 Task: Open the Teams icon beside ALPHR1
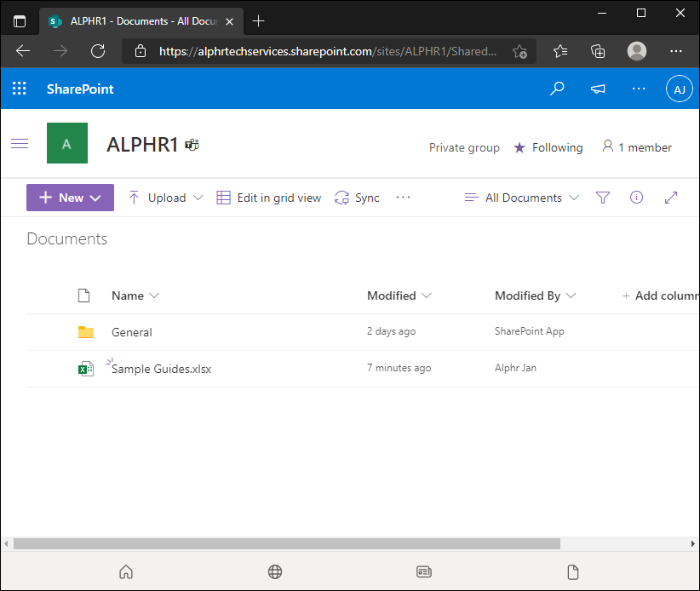click(192, 145)
